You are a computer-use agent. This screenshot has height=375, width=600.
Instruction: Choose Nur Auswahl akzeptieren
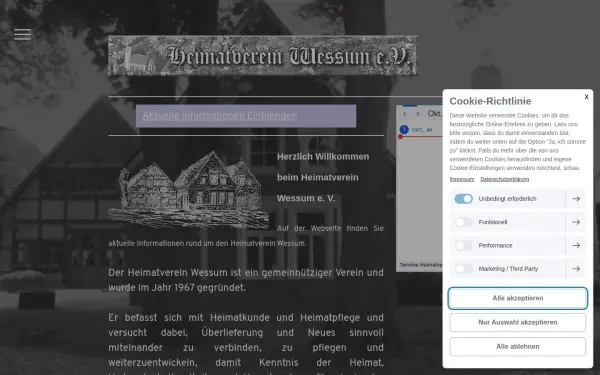pos(517,323)
